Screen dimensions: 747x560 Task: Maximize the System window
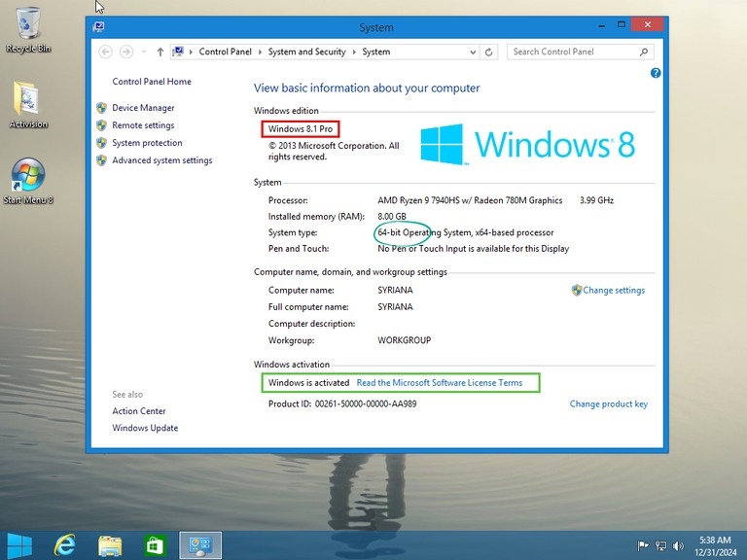(622, 24)
